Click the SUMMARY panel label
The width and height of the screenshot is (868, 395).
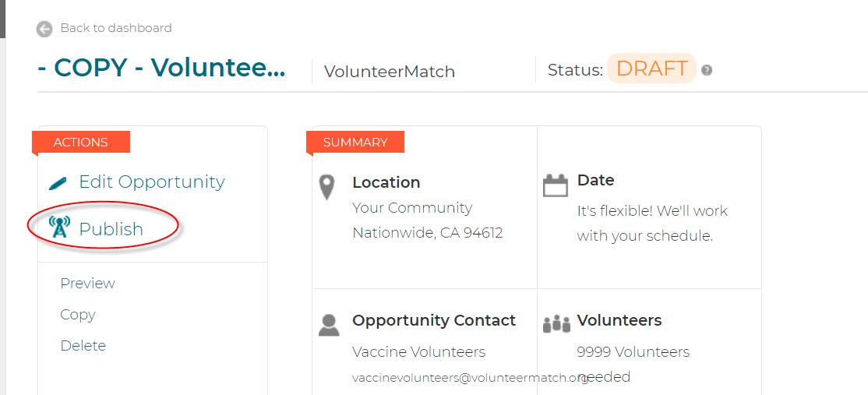355,142
